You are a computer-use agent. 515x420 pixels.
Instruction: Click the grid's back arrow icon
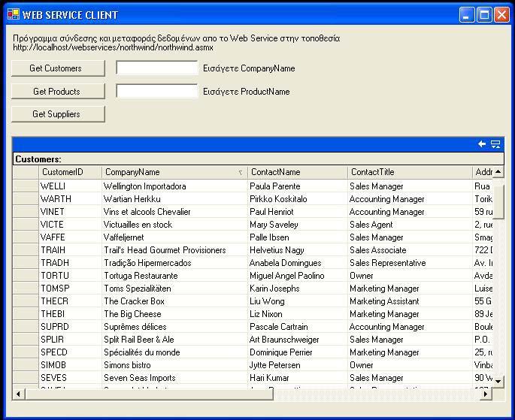point(482,144)
